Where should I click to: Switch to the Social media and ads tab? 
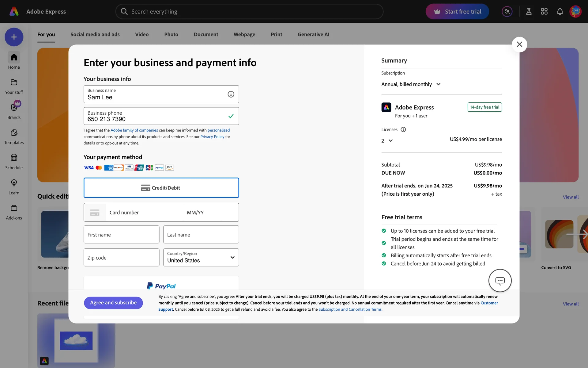point(95,35)
